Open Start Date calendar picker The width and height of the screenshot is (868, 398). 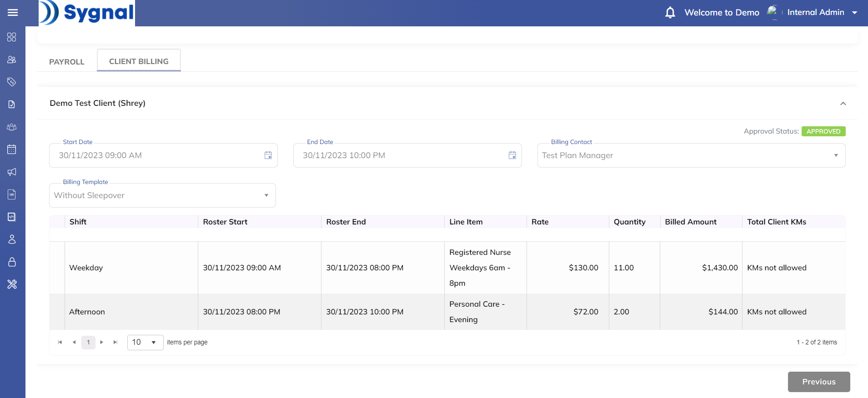coord(268,155)
